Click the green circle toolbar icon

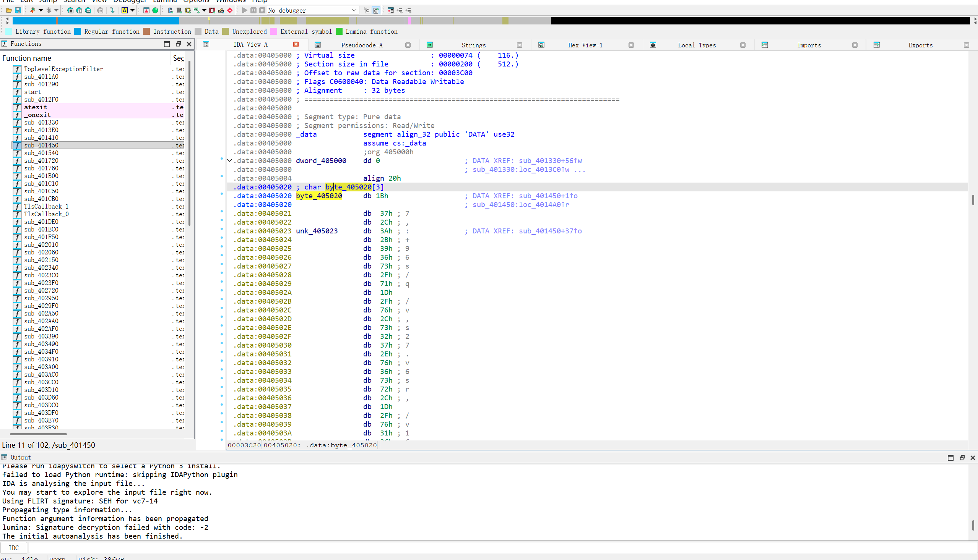pyautogui.click(x=155, y=10)
